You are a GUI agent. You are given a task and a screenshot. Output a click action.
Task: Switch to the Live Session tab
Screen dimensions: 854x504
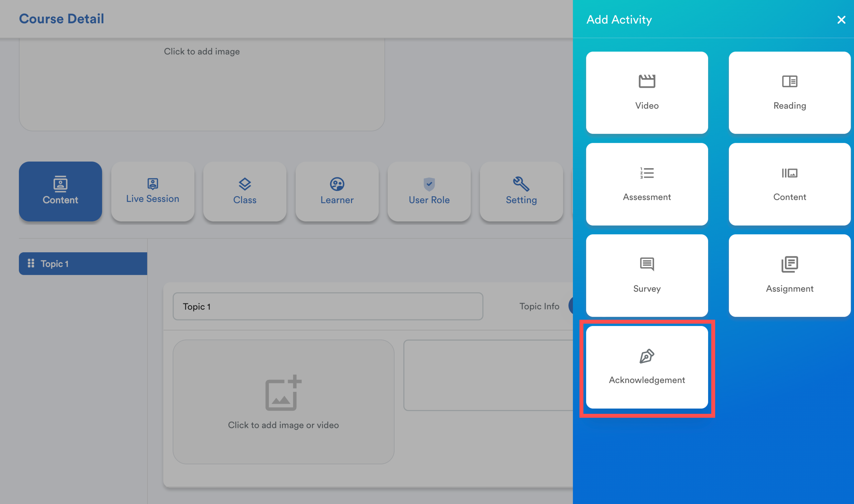point(153,192)
